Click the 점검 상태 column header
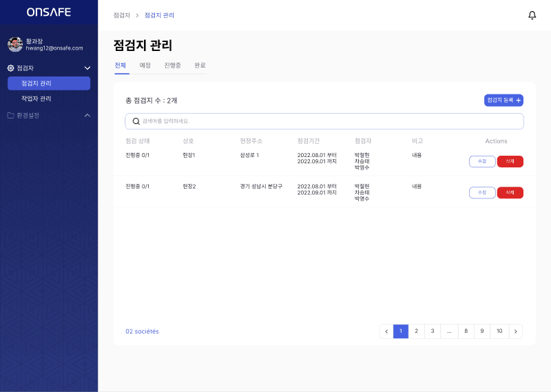This screenshot has height=392, width=551. click(x=137, y=141)
